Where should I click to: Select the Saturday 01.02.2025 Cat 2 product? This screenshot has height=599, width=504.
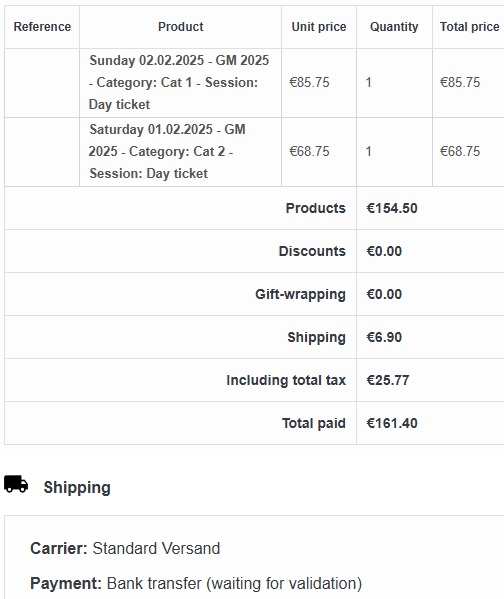point(167,152)
